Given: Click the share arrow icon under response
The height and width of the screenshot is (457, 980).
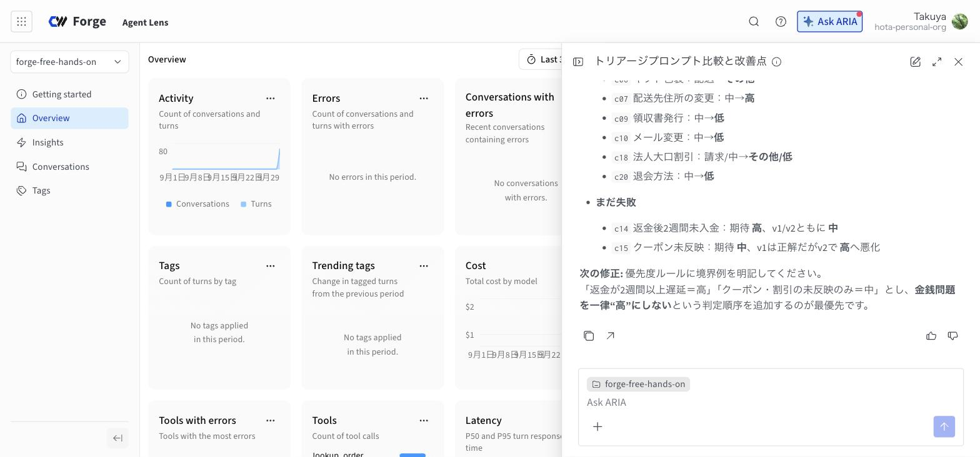Looking at the screenshot, I should pos(611,336).
